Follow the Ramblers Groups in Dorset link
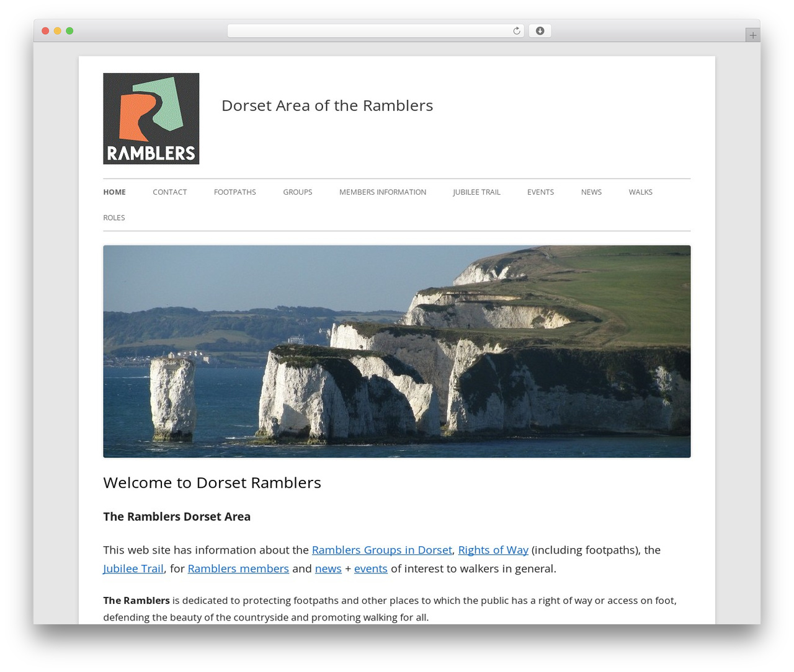Screen dimensions: 794x672 tap(382, 550)
